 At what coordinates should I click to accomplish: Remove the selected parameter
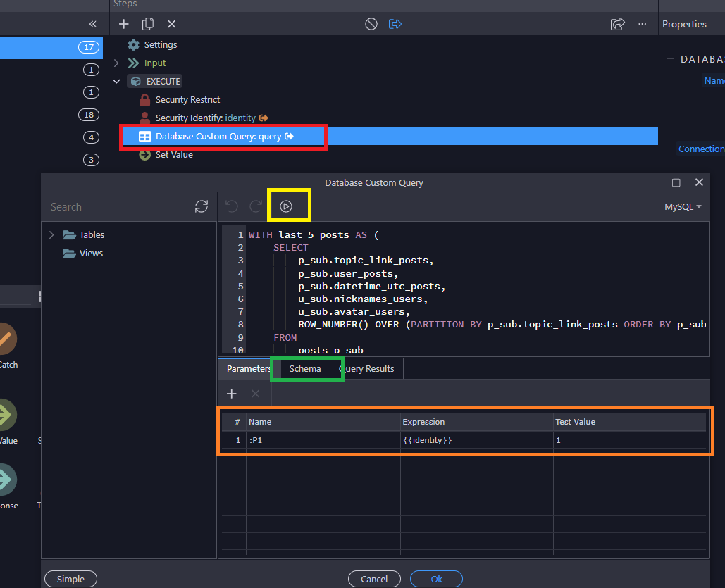pyautogui.click(x=255, y=394)
